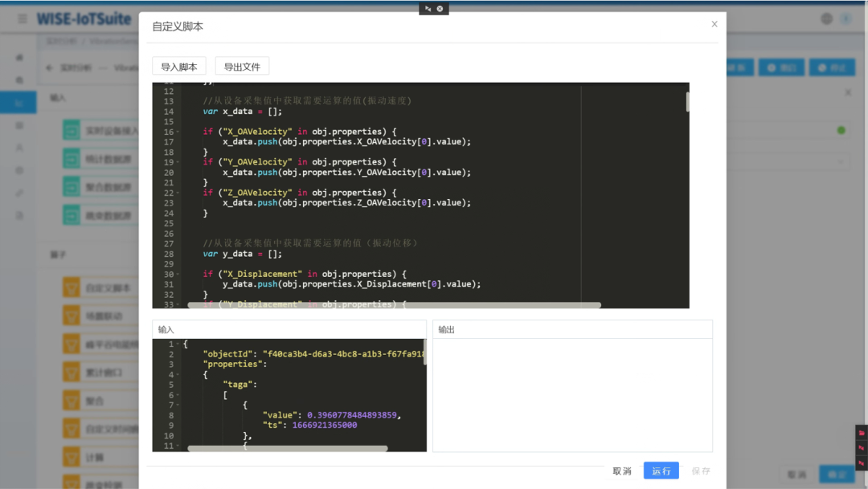868x489 pixels.
Task: Run the script with 运行 button
Action: 661,471
